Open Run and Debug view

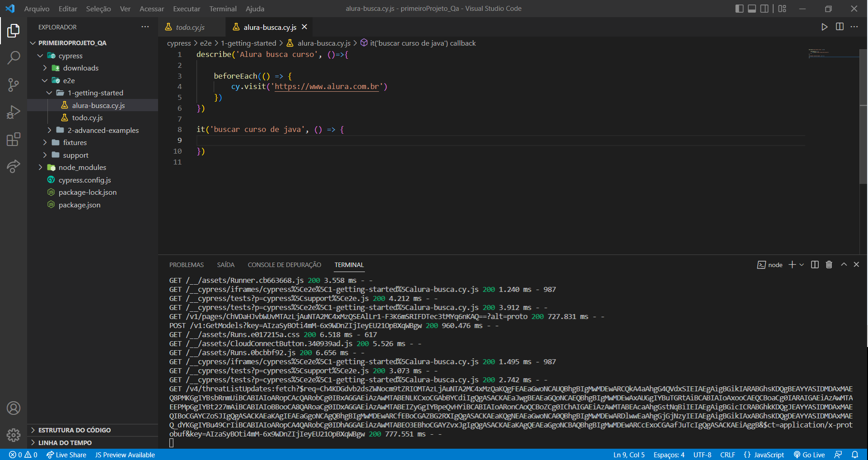14,112
